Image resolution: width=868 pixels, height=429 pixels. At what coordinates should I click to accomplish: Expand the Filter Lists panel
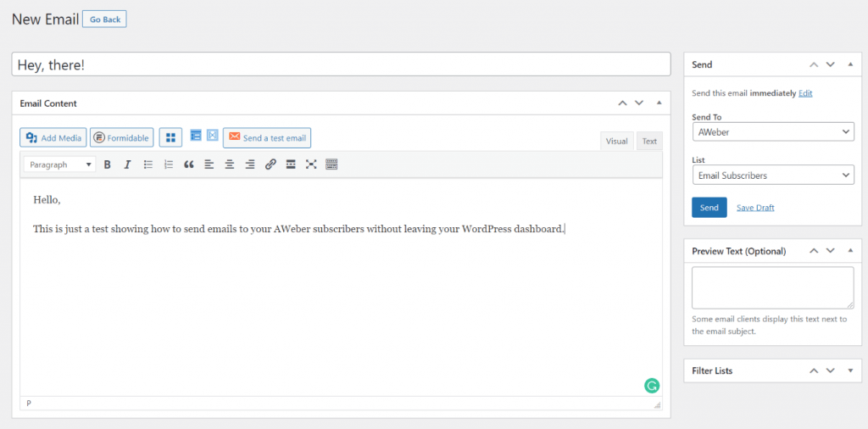point(850,370)
